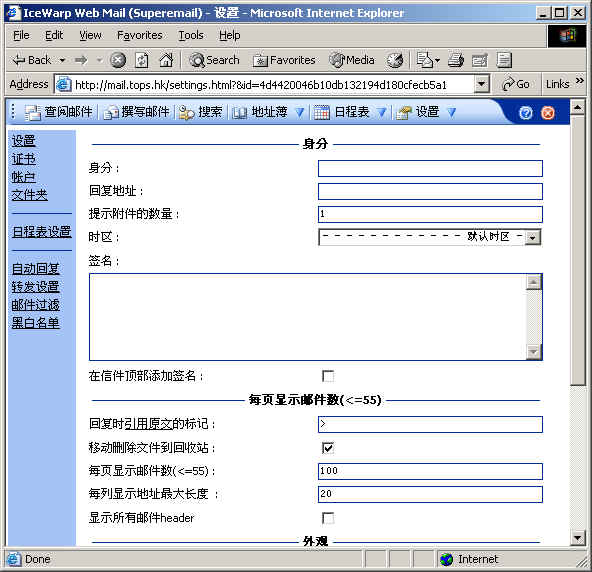Expand the 日程表 dropdown arrow
This screenshot has height=572, width=592.
(381, 113)
